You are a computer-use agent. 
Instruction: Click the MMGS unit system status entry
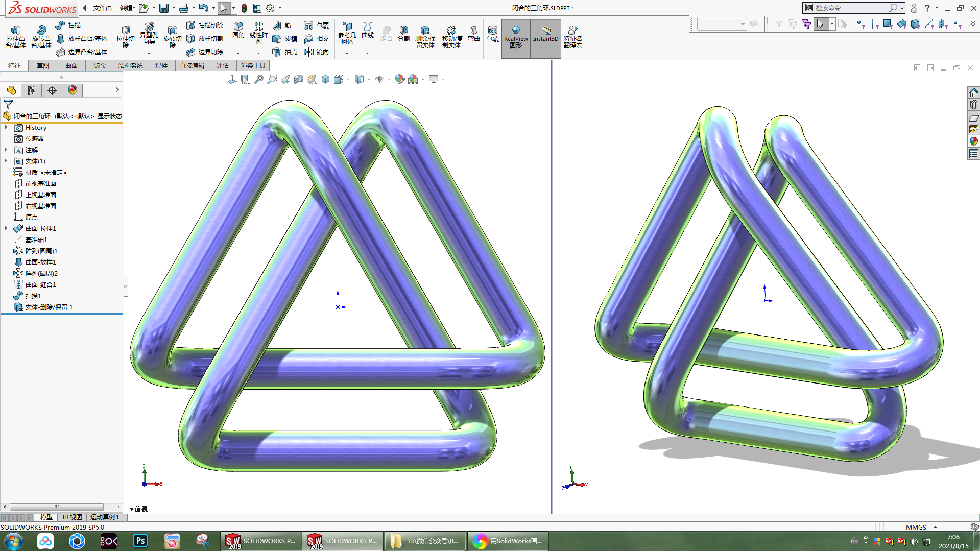pyautogui.click(x=916, y=527)
